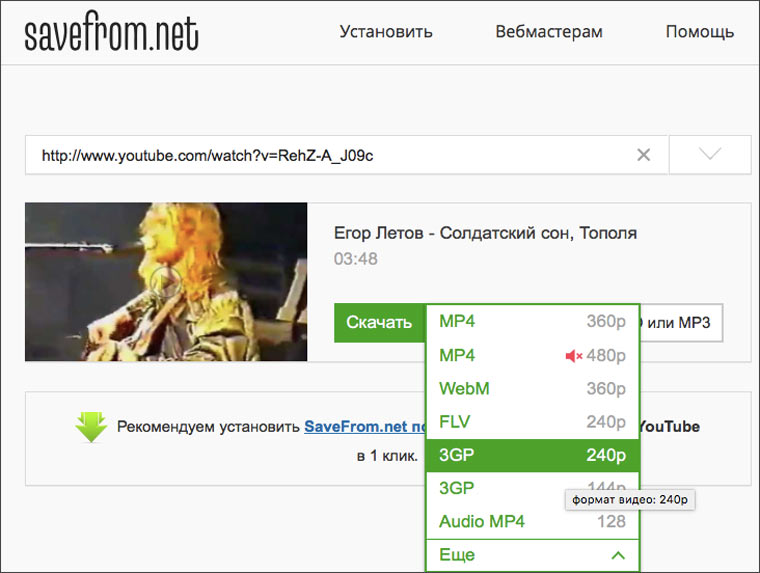The height and width of the screenshot is (573, 760).
Task: Clear the URL with the X icon
Action: [x=643, y=155]
